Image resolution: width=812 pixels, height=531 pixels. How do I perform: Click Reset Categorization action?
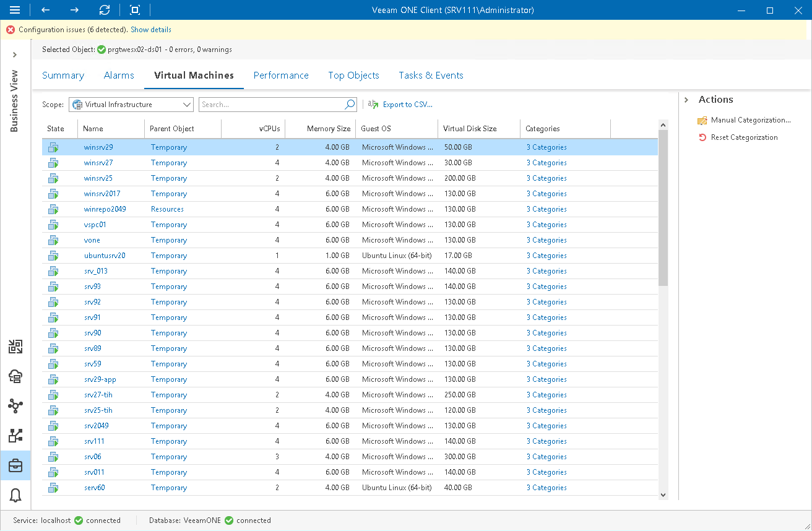click(x=744, y=137)
